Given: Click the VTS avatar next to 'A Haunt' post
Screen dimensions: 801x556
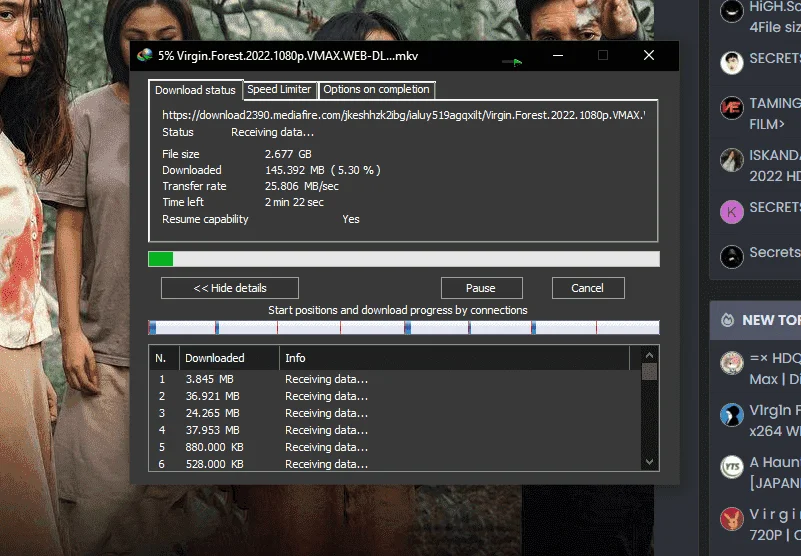Looking at the screenshot, I should (732, 467).
